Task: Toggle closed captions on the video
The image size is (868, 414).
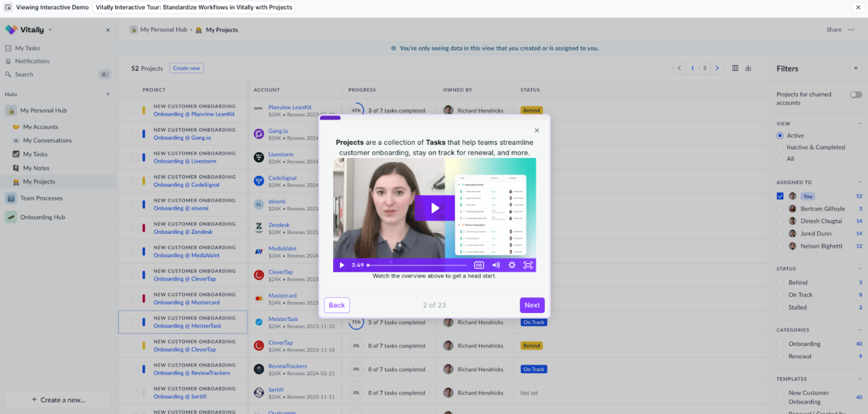Action: [x=479, y=265]
